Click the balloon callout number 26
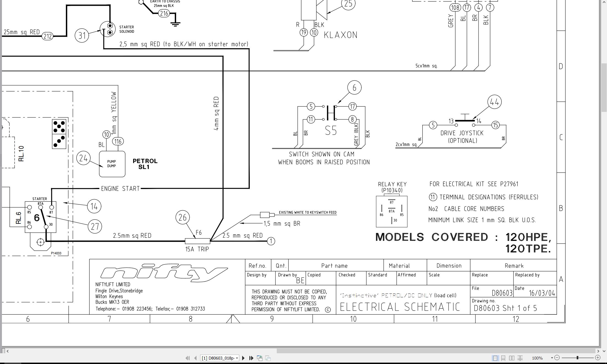Viewport: 607px width, 364px height. [182, 217]
